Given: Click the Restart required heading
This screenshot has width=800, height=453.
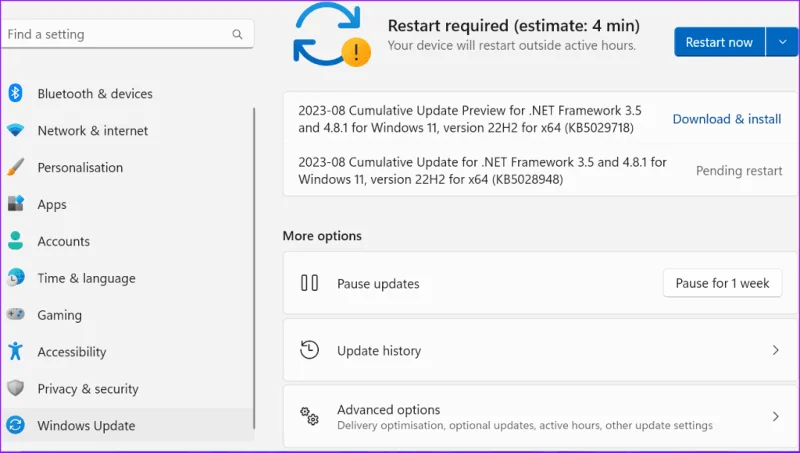Looking at the screenshot, I should click(513, 26).
